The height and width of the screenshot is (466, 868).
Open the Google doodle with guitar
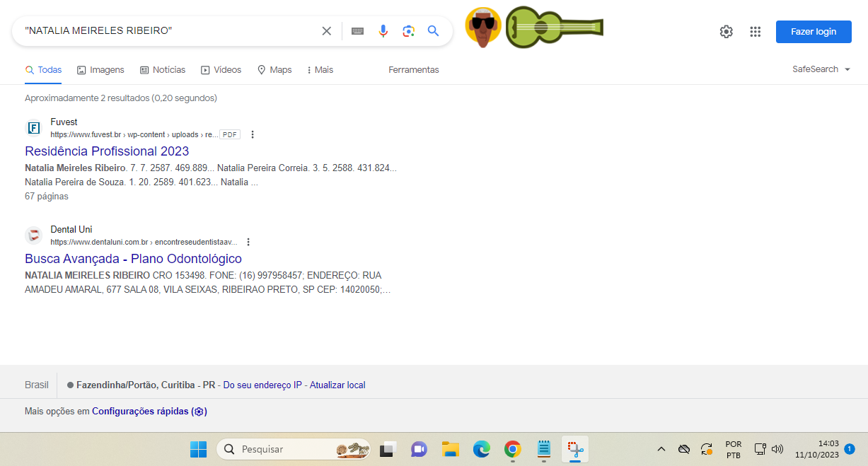pos(533,28)
